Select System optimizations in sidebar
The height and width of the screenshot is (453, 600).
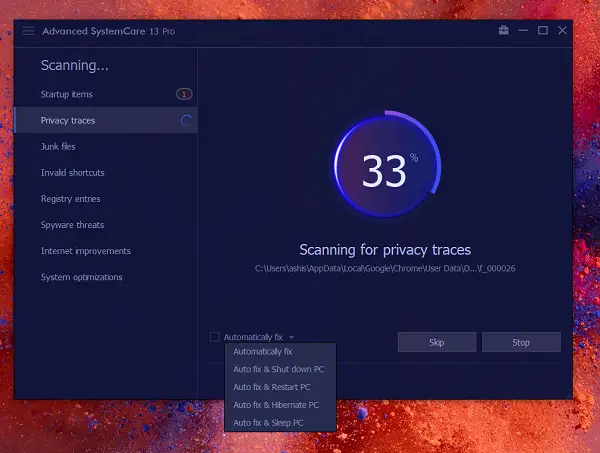click(x=106, y=277)
